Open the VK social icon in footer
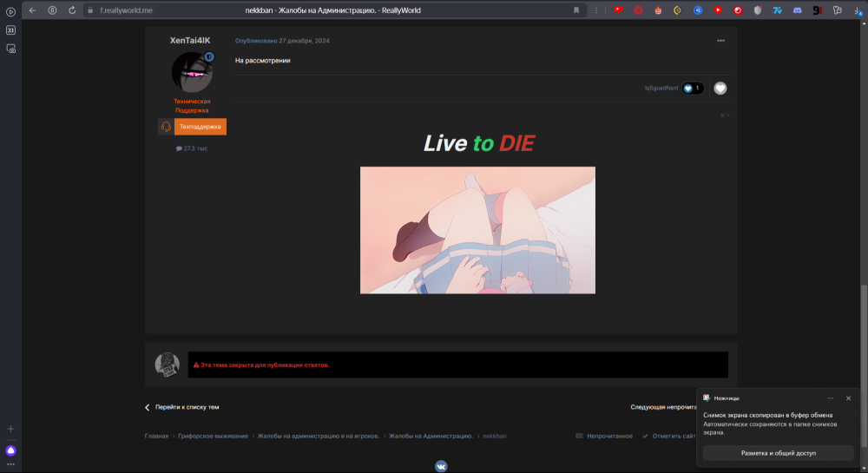 (441, 466)
